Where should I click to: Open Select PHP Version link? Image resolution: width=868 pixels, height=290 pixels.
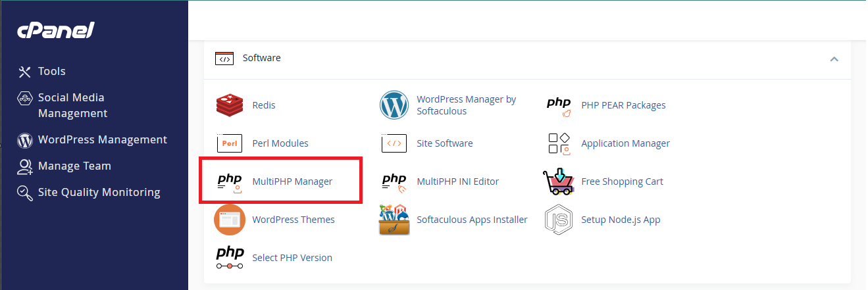(292, 258)
